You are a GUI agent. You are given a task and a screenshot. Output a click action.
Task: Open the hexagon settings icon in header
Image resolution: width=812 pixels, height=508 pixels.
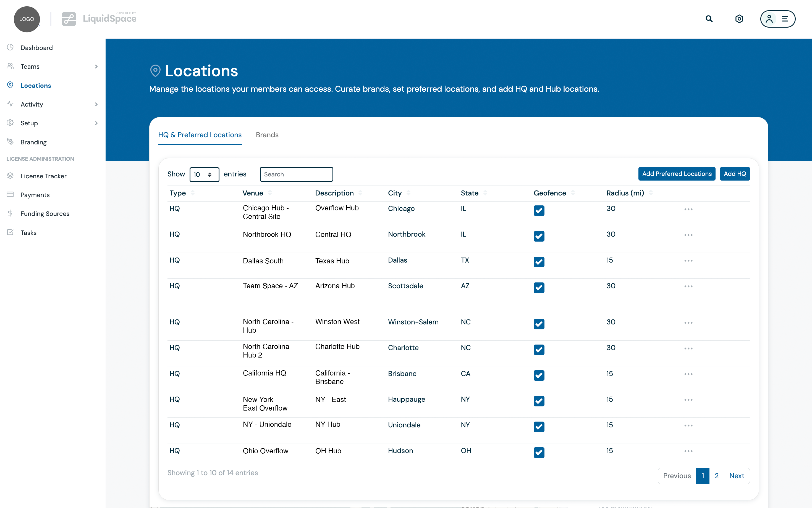pos(739,19)
